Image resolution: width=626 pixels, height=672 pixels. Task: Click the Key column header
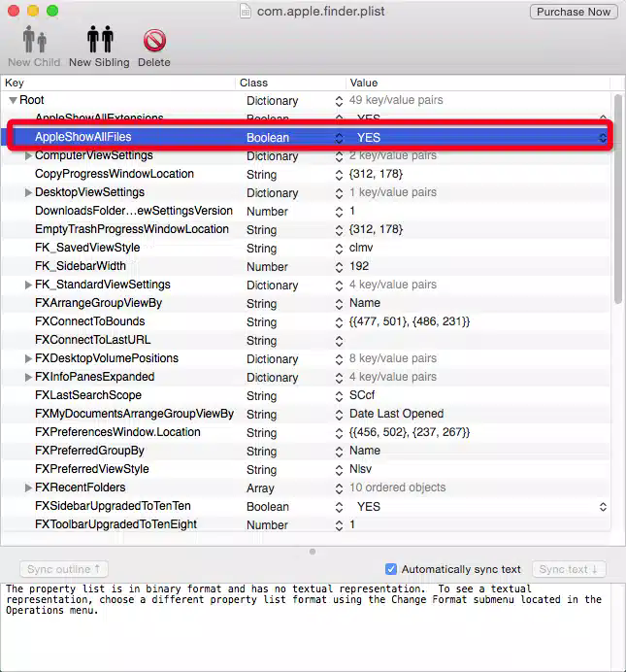click(118, 83)
